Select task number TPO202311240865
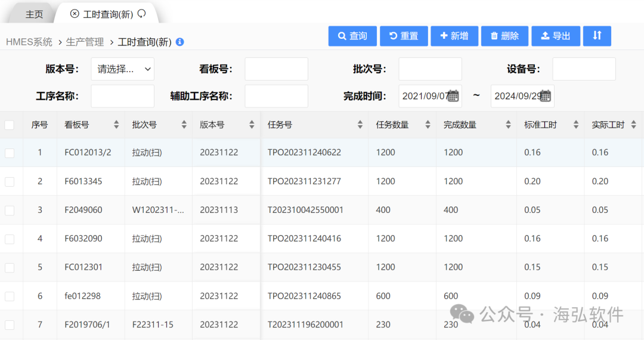This screenshot has height=340, width=644. [x=304, y=296]
